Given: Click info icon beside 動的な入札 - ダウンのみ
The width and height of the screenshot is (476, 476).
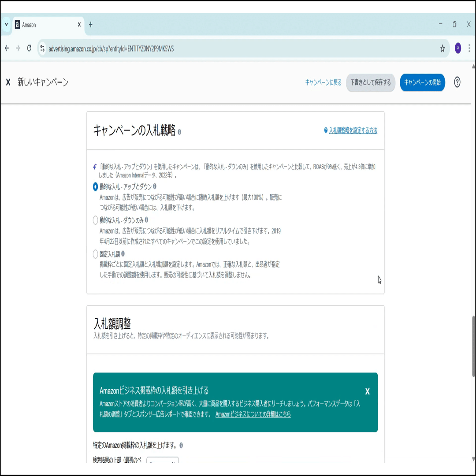Looking at the screenshot, I should (147, 220).
